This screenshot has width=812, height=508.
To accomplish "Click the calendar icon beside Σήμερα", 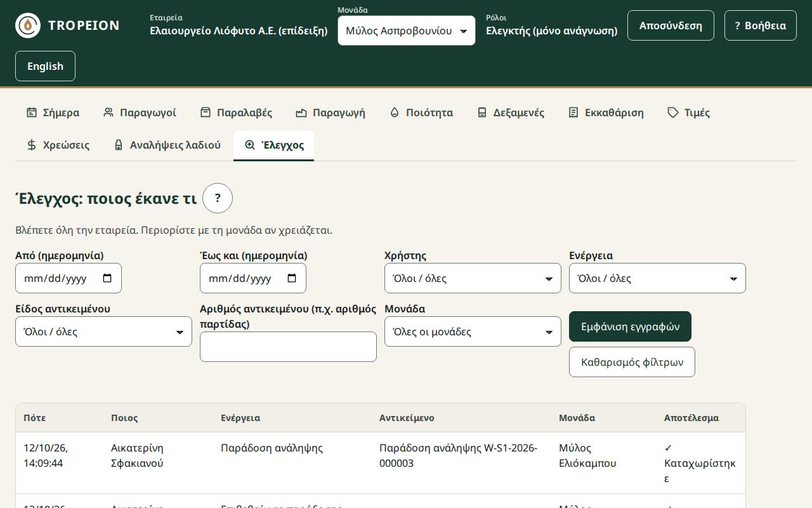I will click(x=32, y=112).
